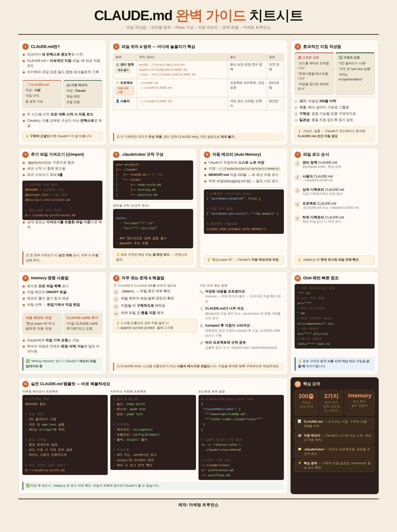Click the number 2 badge beside 파일 위치 & 범위
The width and height of the screenshot is (397, 532).
(x=116, y=47)
